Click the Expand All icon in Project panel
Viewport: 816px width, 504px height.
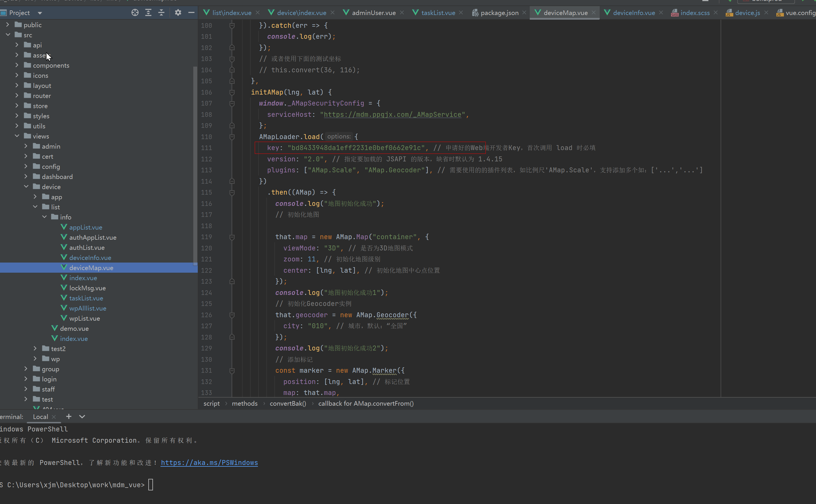148,13
